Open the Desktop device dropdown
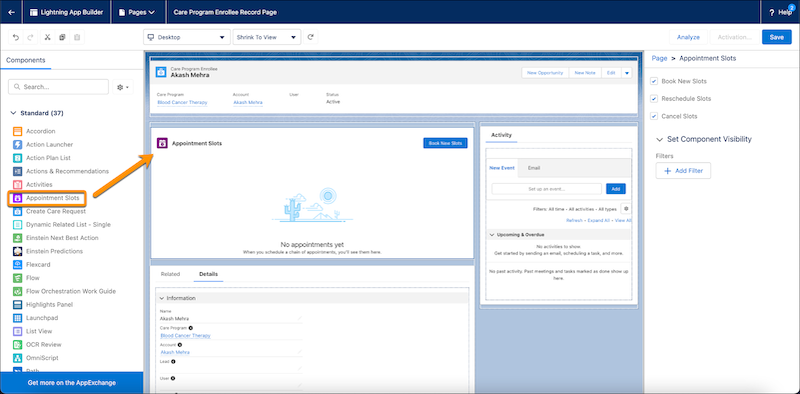Image resolution: width=800 pixels, height=394 pixels. pyautogui.click(x=187, y=37)
